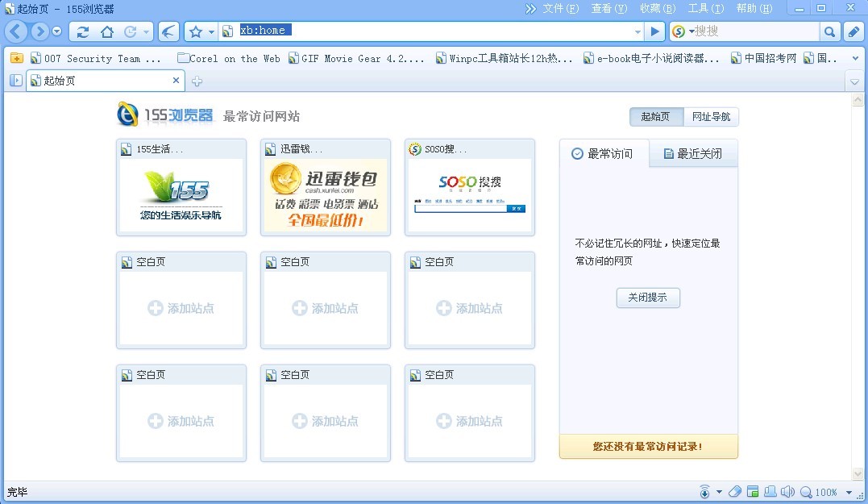
Task: Toggle the sidebar panel button left of tabs
Action: point(15,81)
